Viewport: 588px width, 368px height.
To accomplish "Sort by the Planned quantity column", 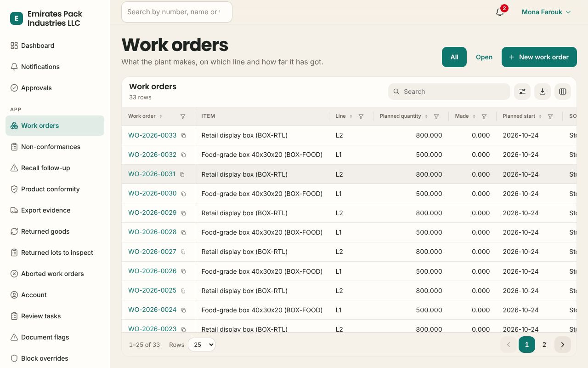I will 426,116.
